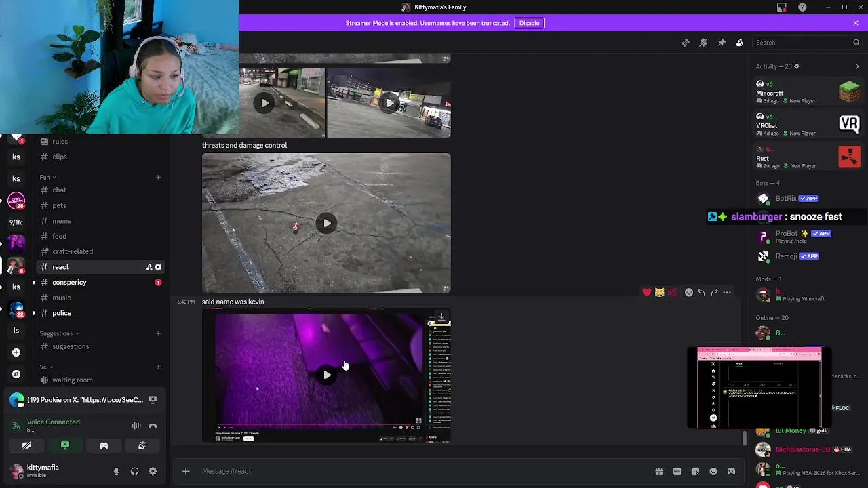The width and height of the screenshot is (868, 488).
Task: Click invite icon on react channel
Action: (x=149, y=267)
